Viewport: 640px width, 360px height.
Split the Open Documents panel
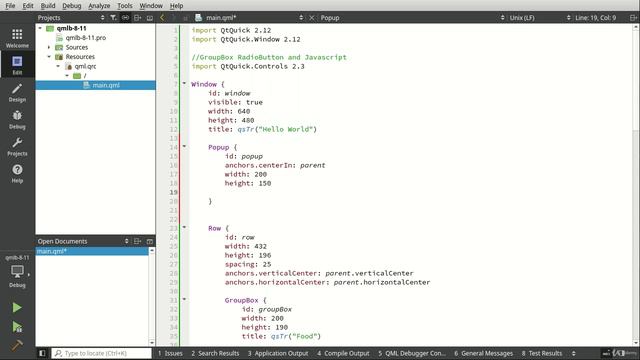pos(138,241)
